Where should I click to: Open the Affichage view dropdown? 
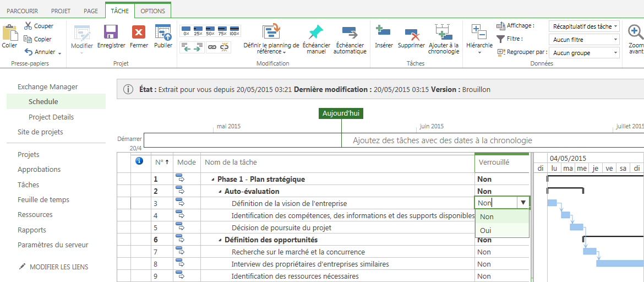[584, 26]
